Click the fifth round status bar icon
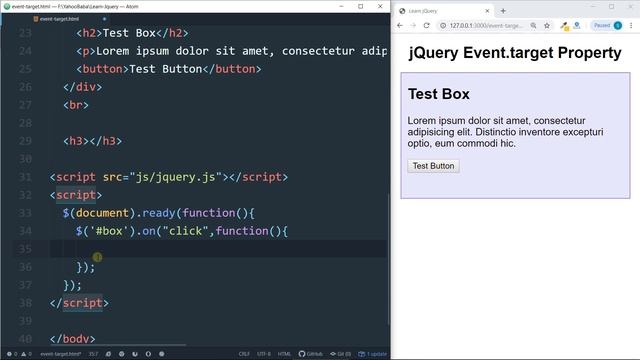Image resolution: width=640 pixels, height=360 pixels. coord(162,354)
